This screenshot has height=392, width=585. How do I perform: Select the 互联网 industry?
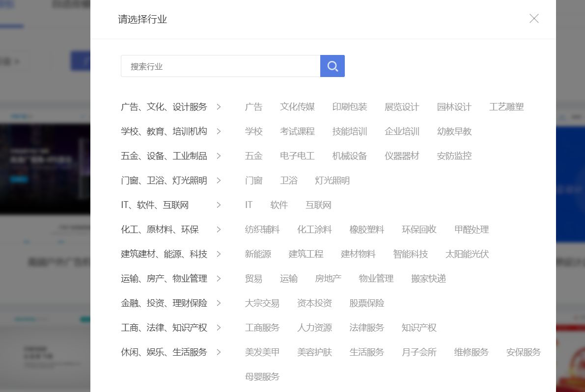318,205
